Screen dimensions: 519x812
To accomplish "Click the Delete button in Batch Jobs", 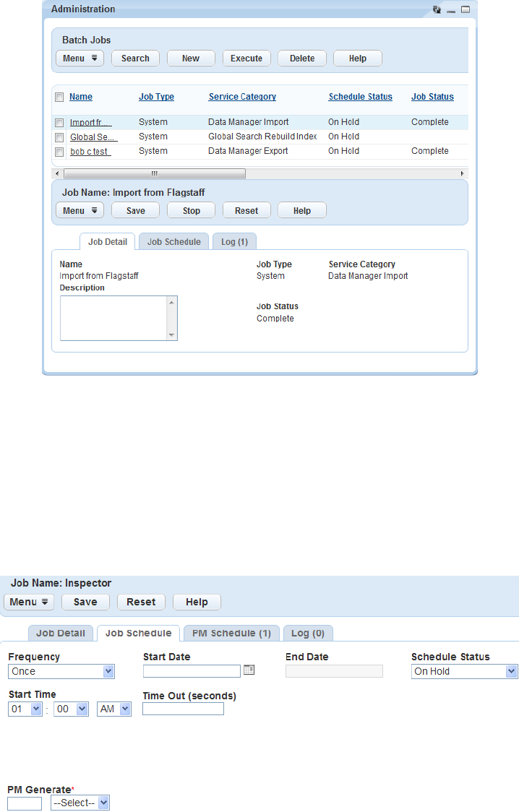I will pyautogui.click(x=302, y=59).
